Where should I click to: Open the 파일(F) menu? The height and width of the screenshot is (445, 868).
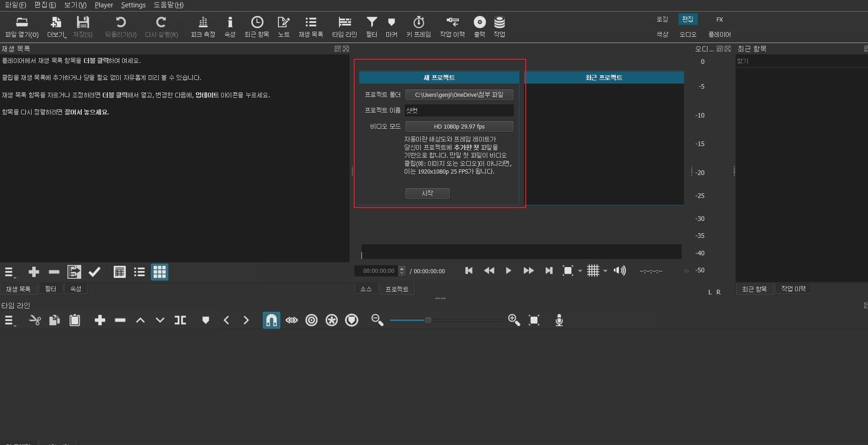tap(15, 5)
